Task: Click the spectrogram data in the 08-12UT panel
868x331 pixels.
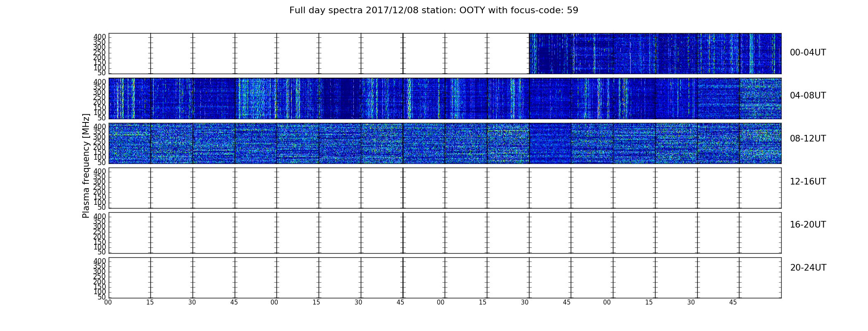Action: coord(445,143)
